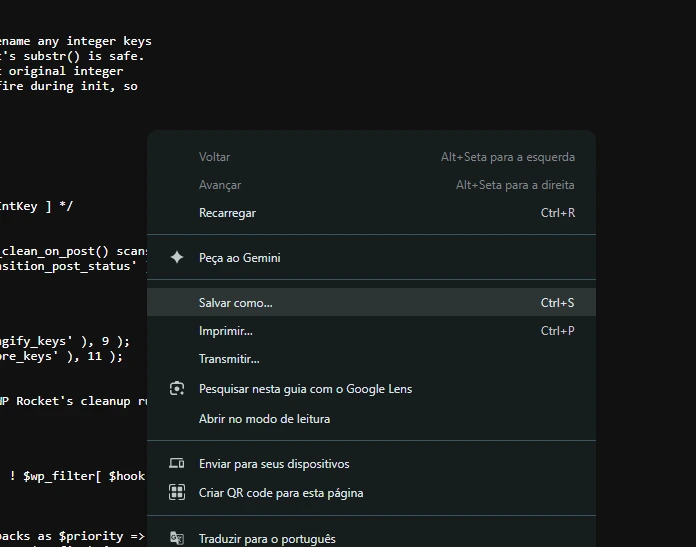Click code line 'ename any integer keys'
Screen dimensions: 696x547
75,41
